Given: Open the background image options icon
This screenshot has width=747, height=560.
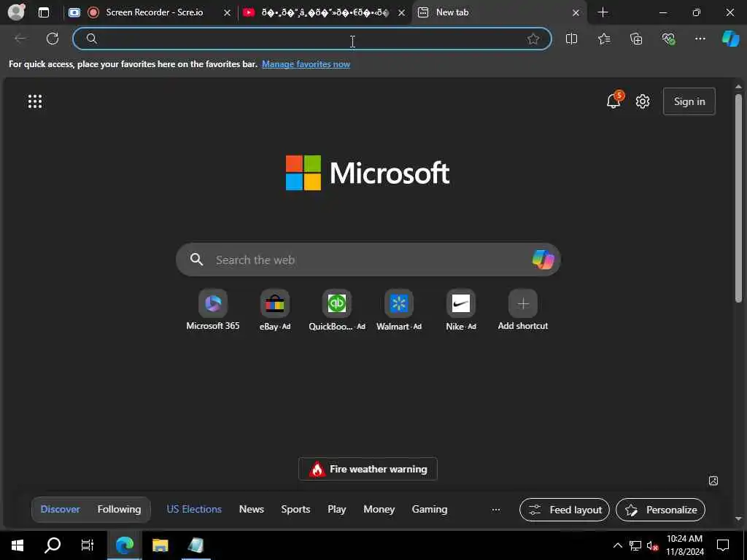Looking at the screenshot, I should [x=713, y=481].
